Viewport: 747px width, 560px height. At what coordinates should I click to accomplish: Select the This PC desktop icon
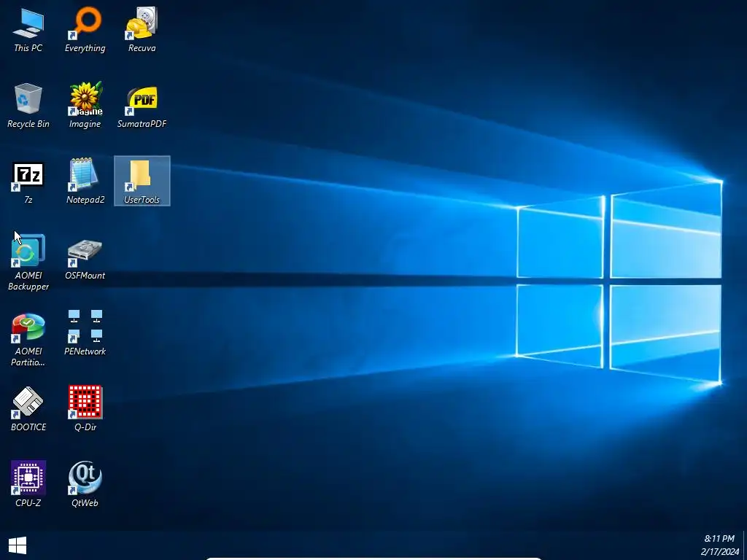(x=28, y=29)
